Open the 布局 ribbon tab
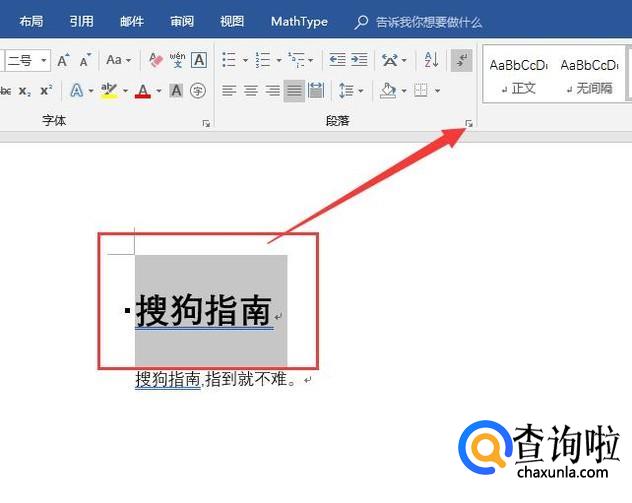The width and height of the screenshot is (632, 503). coord(31,21)
